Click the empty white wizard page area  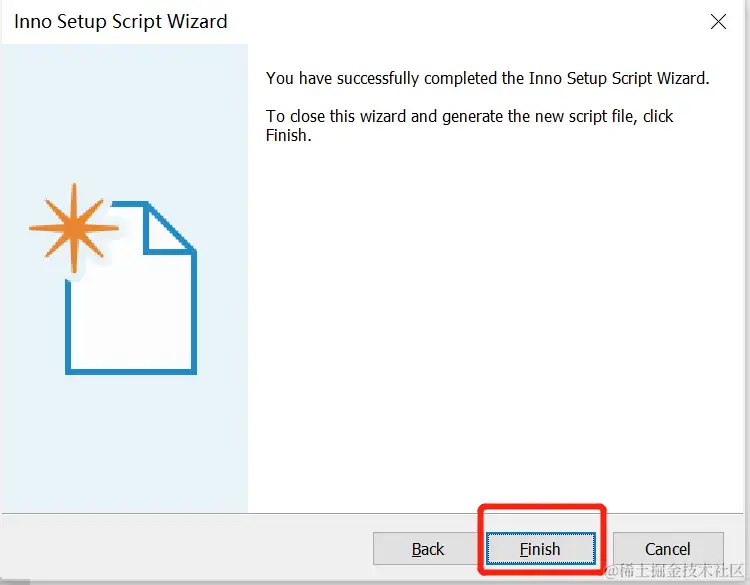pos(495,325)
